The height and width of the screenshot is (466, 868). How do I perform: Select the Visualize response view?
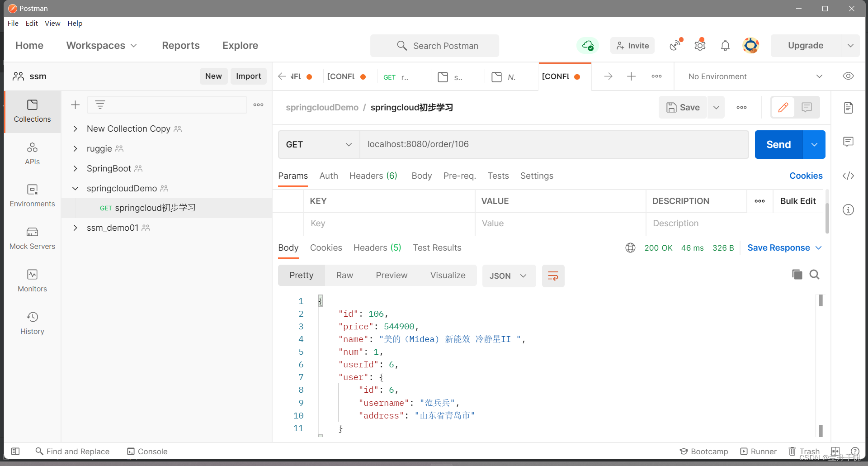click(x=448, y=276)
